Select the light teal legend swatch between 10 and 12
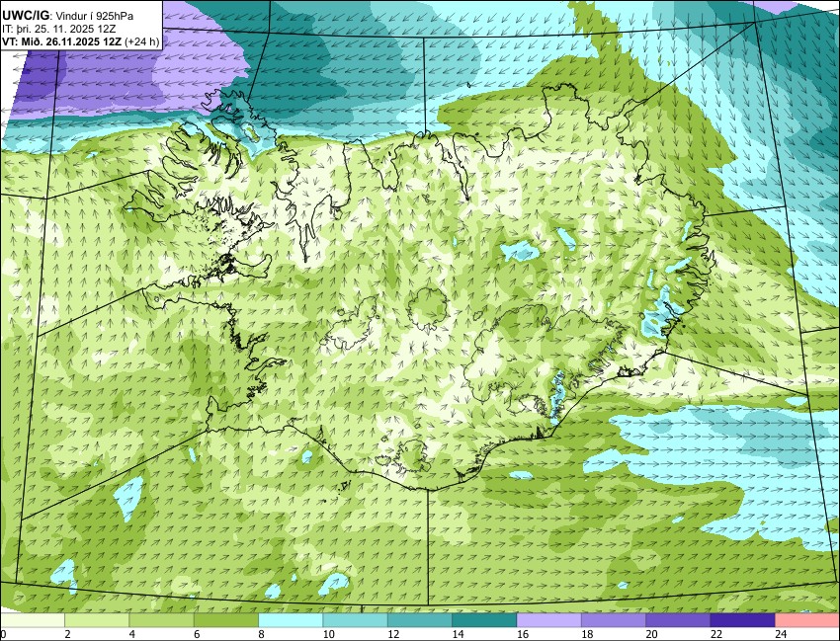 pos(355,620)
